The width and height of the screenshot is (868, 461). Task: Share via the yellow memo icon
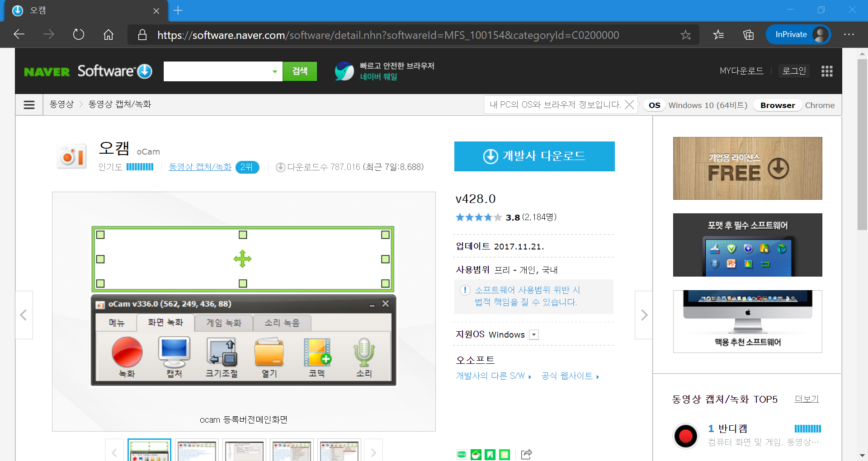505,455
